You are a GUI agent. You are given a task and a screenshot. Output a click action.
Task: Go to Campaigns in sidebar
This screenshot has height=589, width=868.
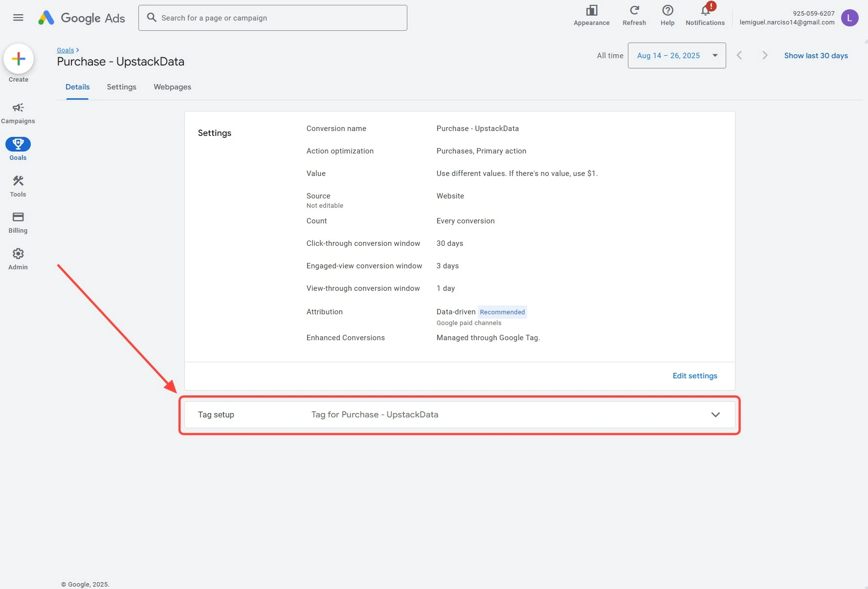click(x=18, y=113)
